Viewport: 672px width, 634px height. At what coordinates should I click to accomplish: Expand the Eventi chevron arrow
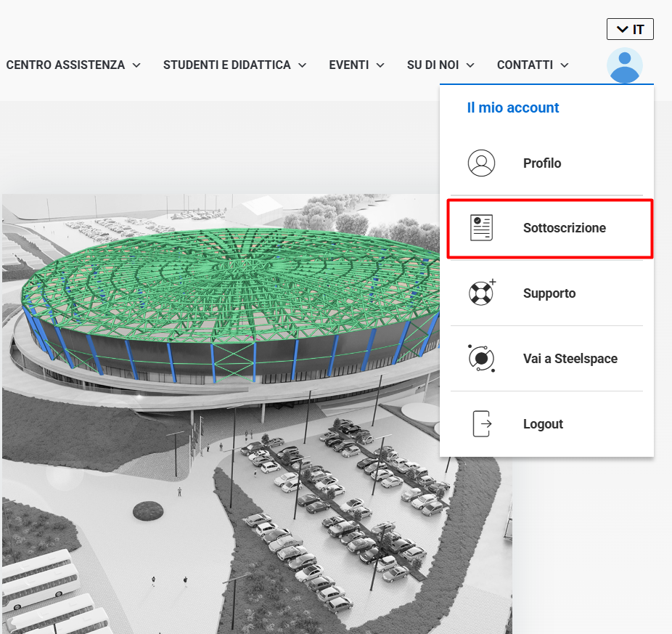coord(380,65)
